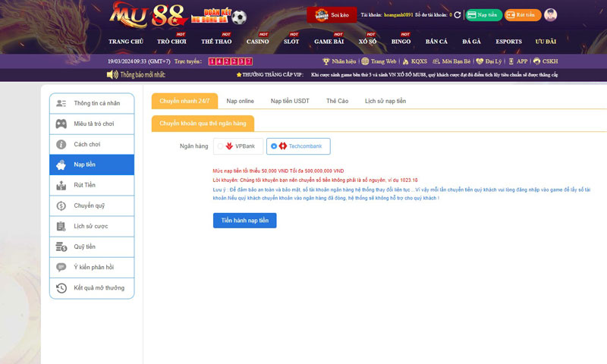
Task: Click Tiến hành nạp tiền button
Action: tap(244, 221)
